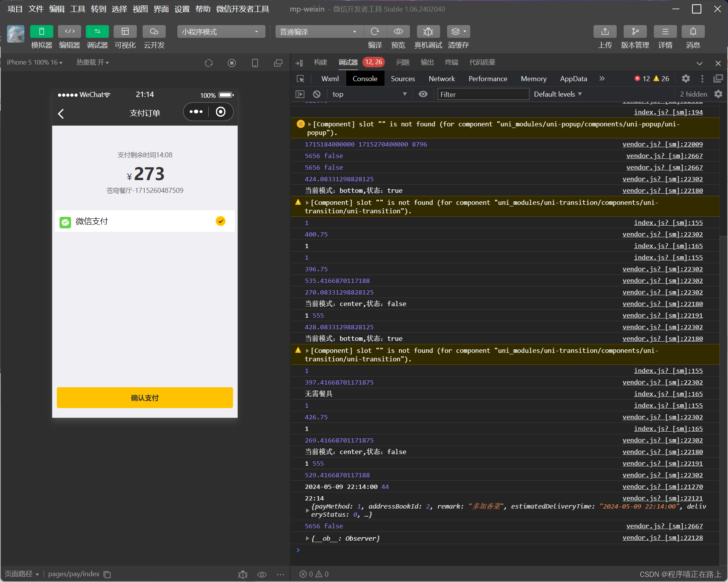Toggle live expression eye icon
This screenshot has height=582, width=728.
(423, 94)
